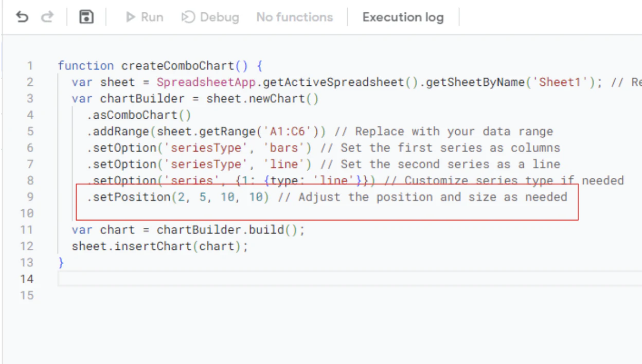The image size is (642, 364).
Task: Run the script with the Run button
Action: 145,17
